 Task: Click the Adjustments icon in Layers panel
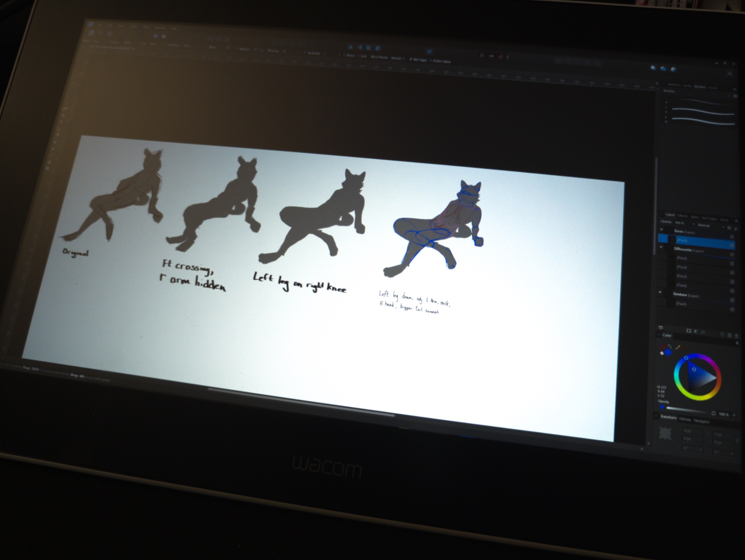[695, 332]
